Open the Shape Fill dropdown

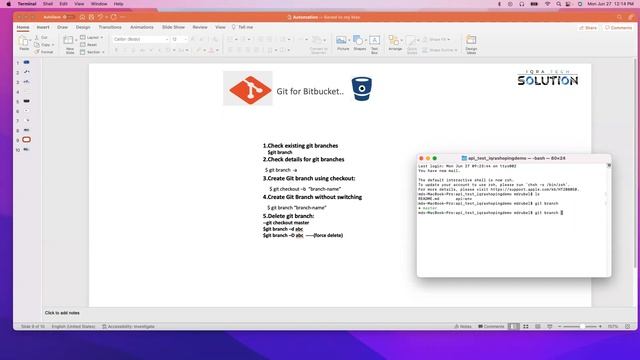tap(436, 40)
